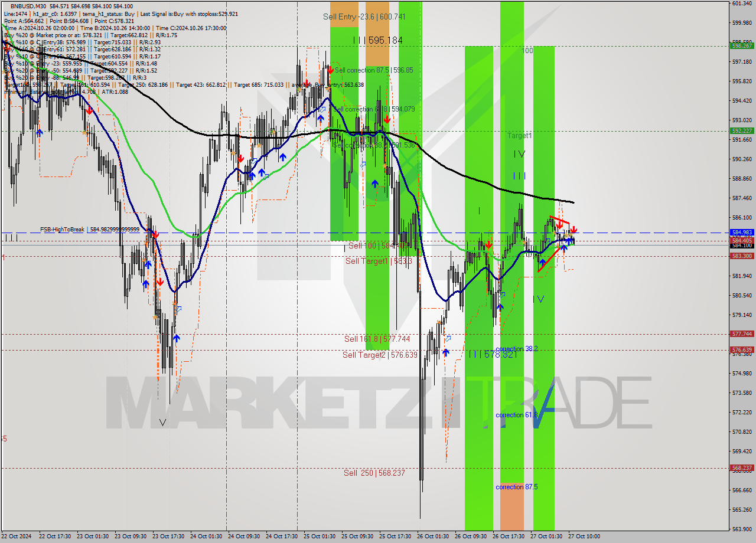Viewport: 756px width, 543px height.
Task: Click the 601.340 price at top of scale
Action: coord(742,3)
